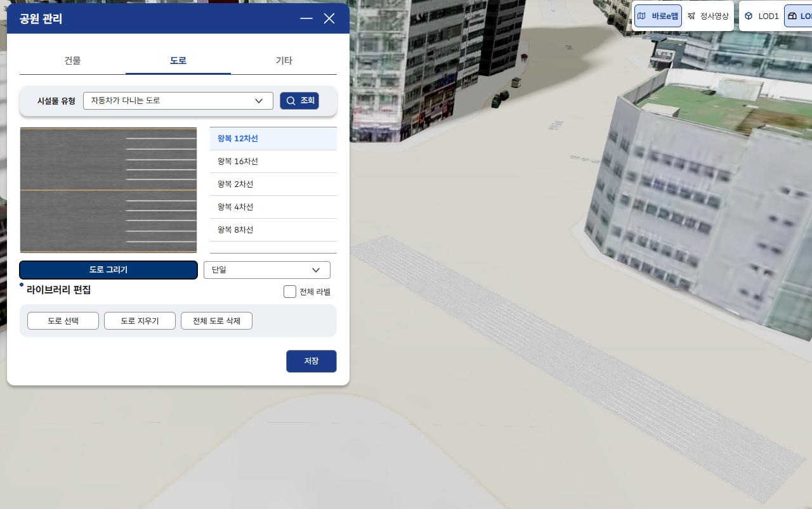The width and height of the screenshot is (812, 509).
Task: Close the 공원 관리 panel
Action: pyautogui.click(x=329, y=18)
